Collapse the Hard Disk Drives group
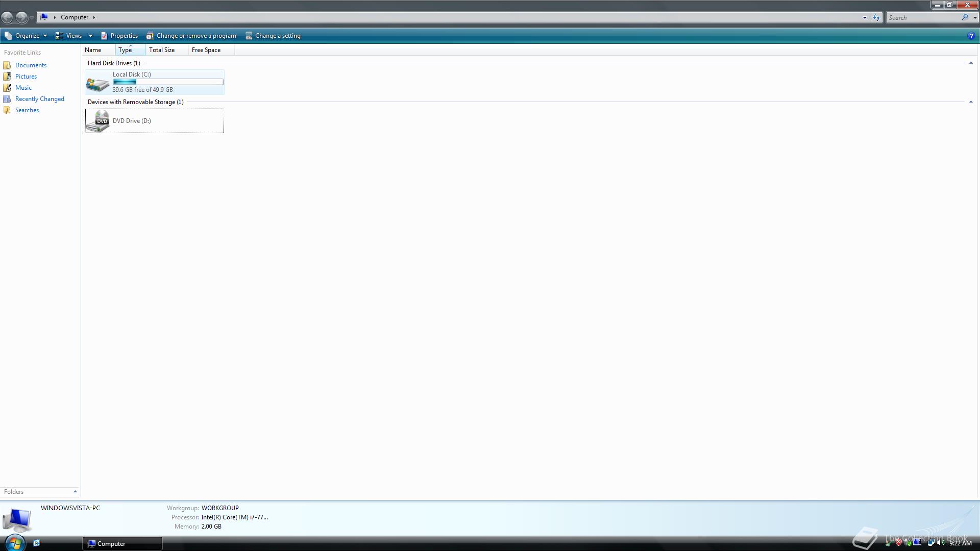The height and width of the screenshot is (551, 980). pos(971,63)
